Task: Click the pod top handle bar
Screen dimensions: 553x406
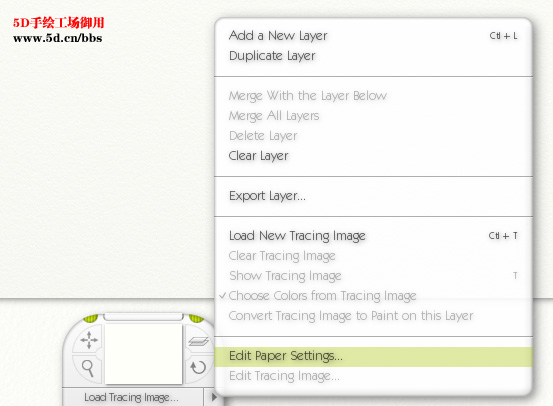Action: (144, 316)
